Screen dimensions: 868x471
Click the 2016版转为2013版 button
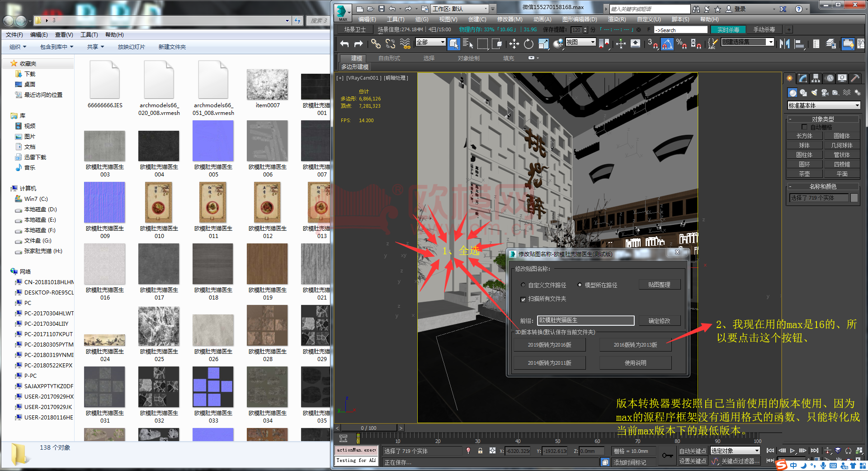tap(635, 345)
